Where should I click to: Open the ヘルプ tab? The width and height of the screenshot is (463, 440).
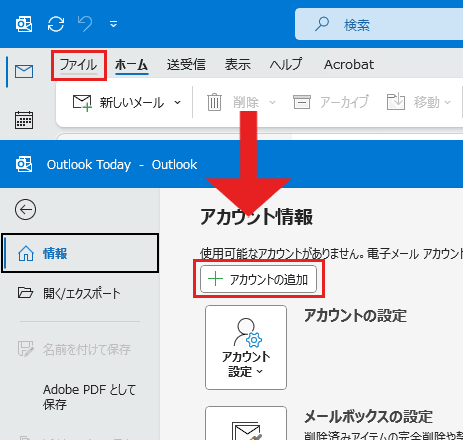tap(286, 65)
